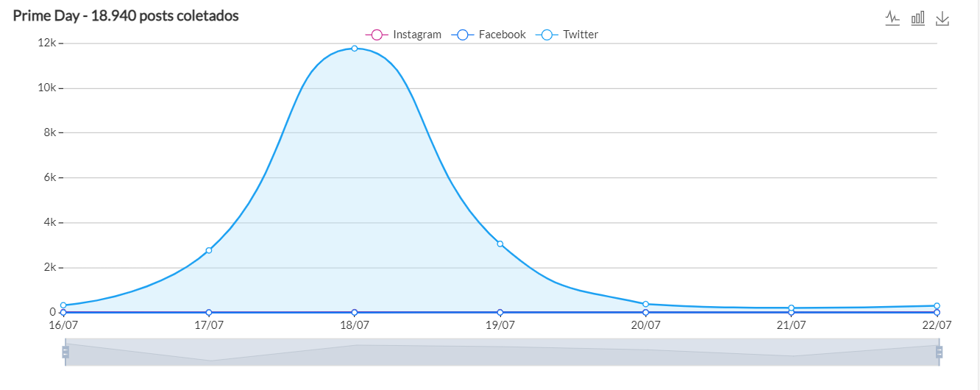980x390 pixels.
Task: Select Twitter data point for 21/07
Action: click(791, 308)
